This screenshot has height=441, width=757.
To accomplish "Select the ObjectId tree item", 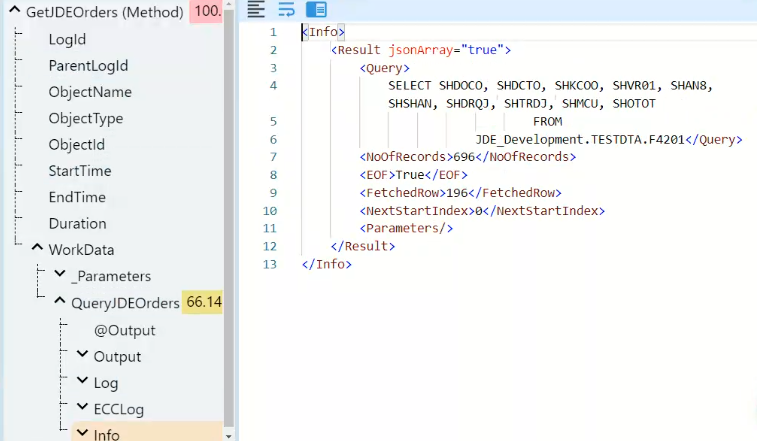I will (76, 144).
